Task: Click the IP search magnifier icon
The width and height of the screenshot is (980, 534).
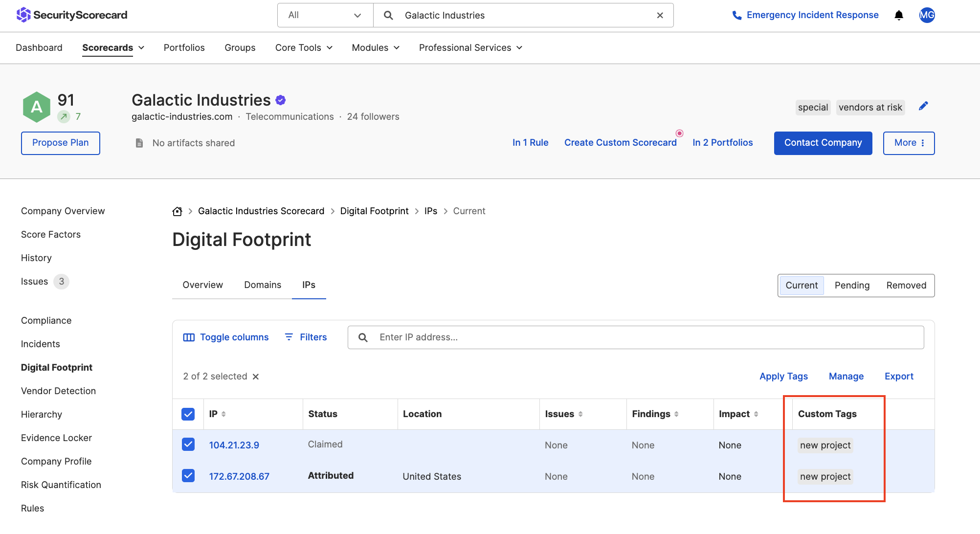Action: (x=363, y=337)
